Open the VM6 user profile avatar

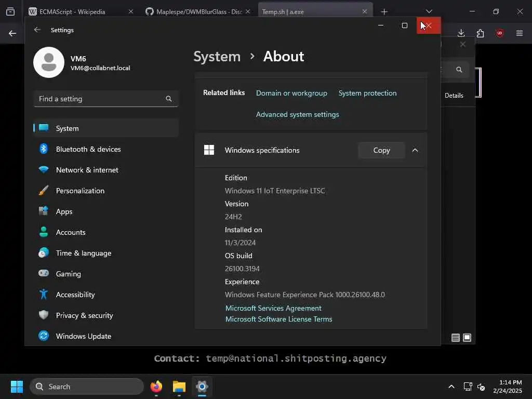tap(49, 62)
